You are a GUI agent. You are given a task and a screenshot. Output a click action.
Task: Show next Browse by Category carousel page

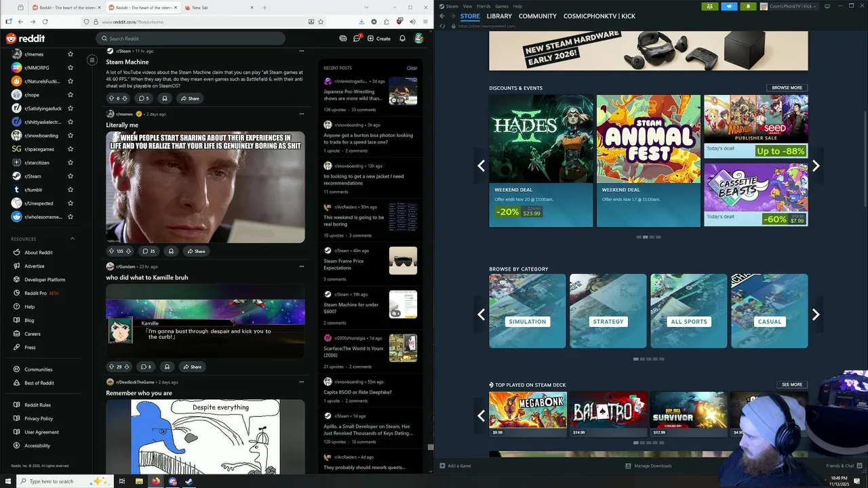coord(816,314)
